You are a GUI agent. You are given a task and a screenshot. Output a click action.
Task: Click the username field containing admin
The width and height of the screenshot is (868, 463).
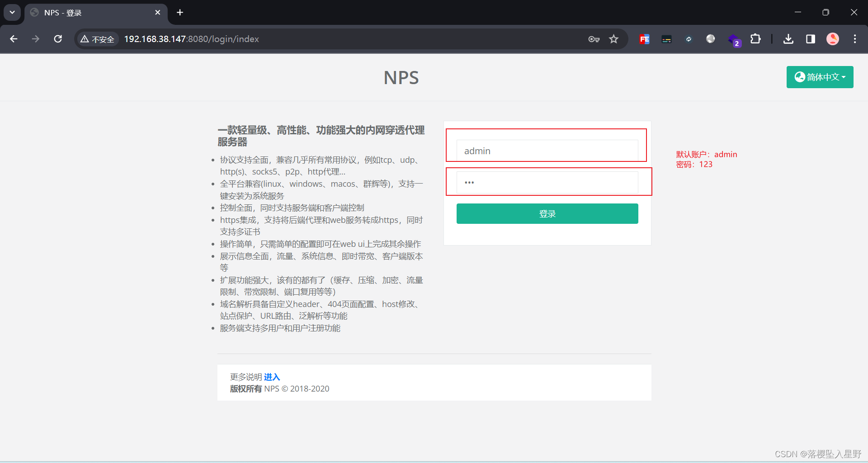pyautogui.click(x=547, y=151)
